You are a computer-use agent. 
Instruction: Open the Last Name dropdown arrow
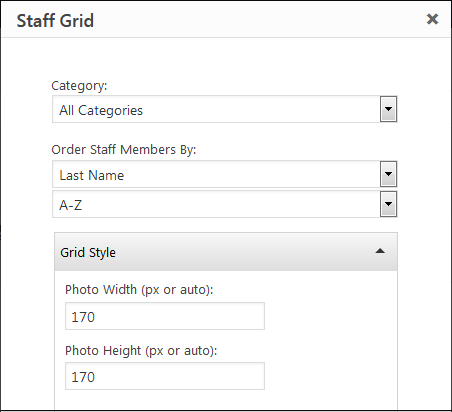(388, 174)
